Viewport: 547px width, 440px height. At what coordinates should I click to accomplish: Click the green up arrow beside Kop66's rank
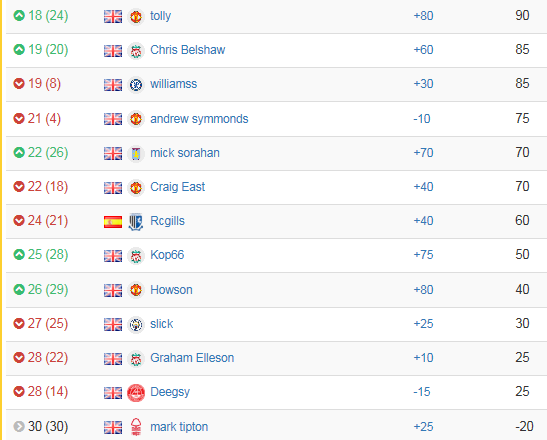point(19,255)
